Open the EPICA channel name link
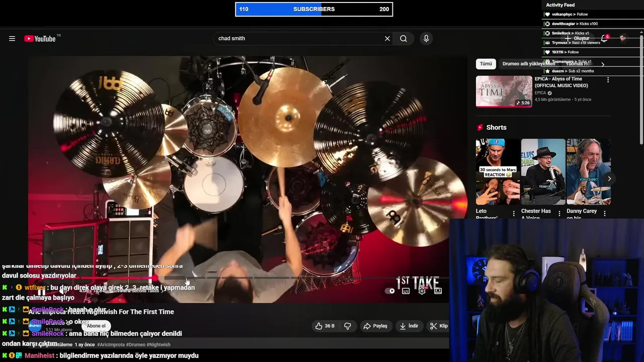 540,93
